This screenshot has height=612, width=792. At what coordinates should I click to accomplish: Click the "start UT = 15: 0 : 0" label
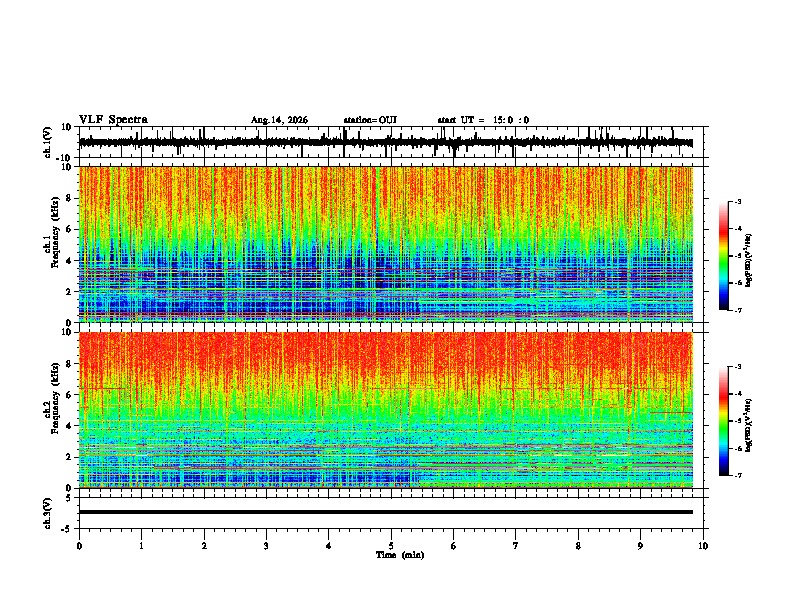(x=483, y=120)
